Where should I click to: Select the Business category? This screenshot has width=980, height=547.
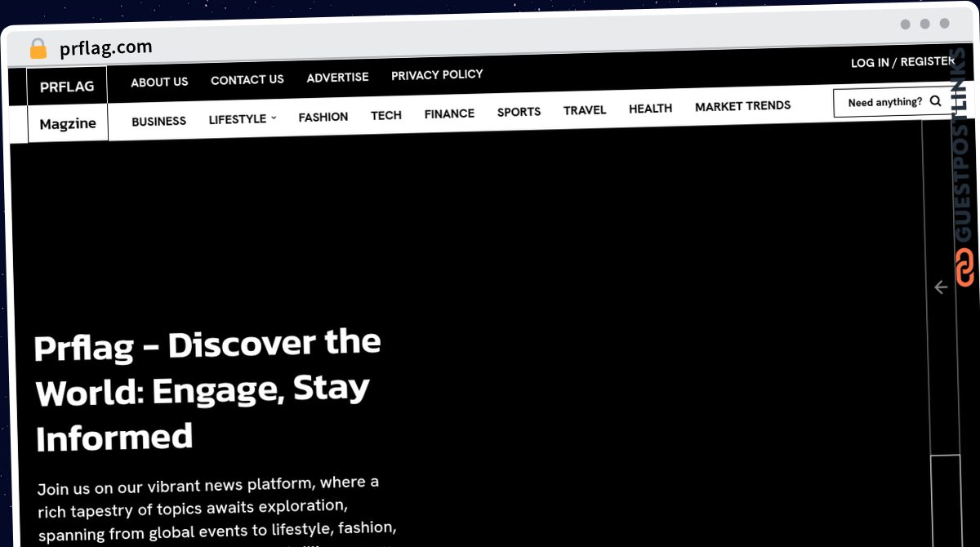159,121
